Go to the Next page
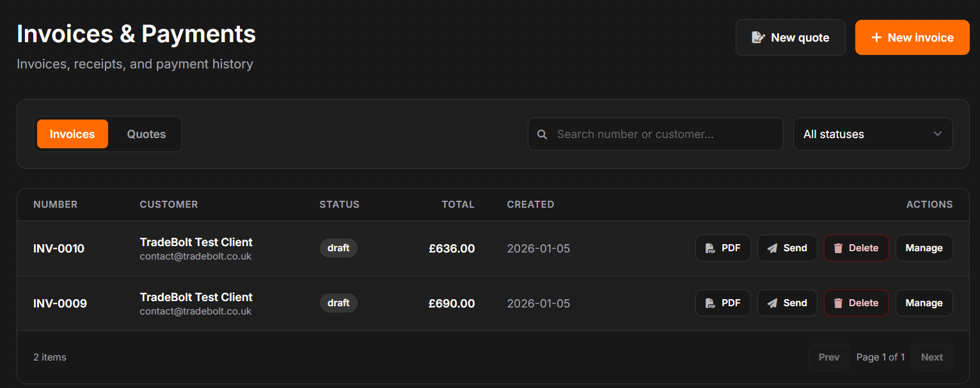The height and width of the screenshot is (388, 980). [931, 357]
